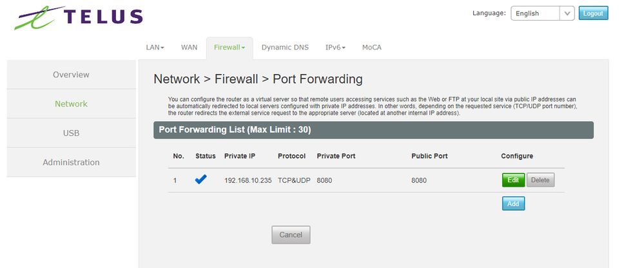Open the Administration section
The width and height of the screenshot is (644, 268).
[71, 162]
